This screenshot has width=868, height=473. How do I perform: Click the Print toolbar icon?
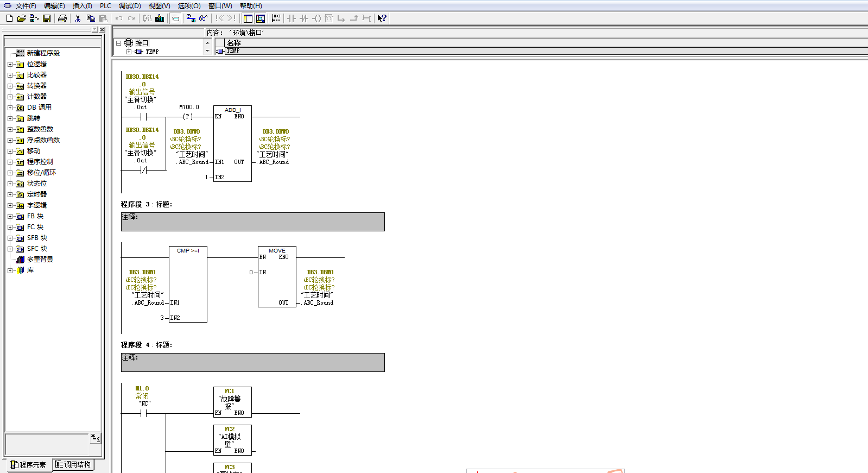[x=62, y=18]
